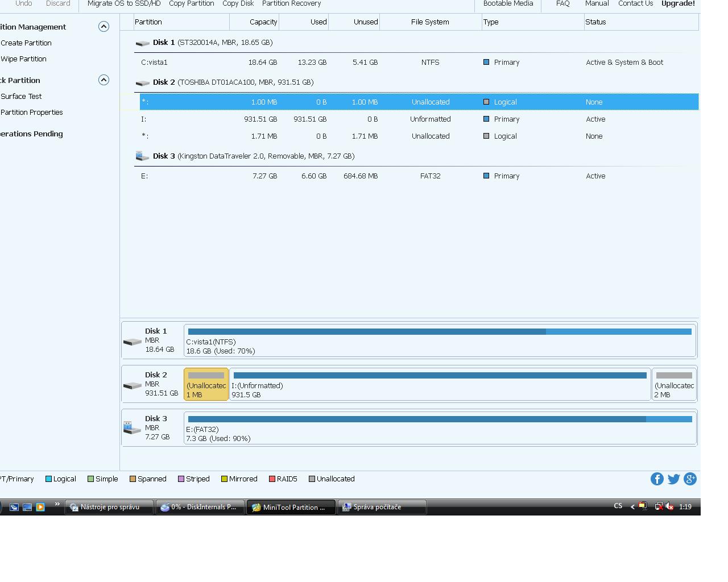Click Copy Partition in toolbar
728x582 pixels.
(x=192, y=3)
